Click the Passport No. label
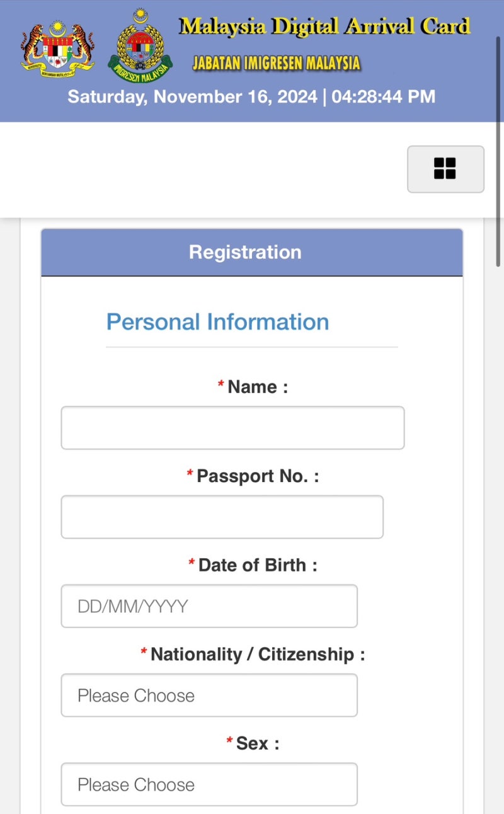Image resolution: width=504 pixels, height=814 pixels. coord(258,476)
